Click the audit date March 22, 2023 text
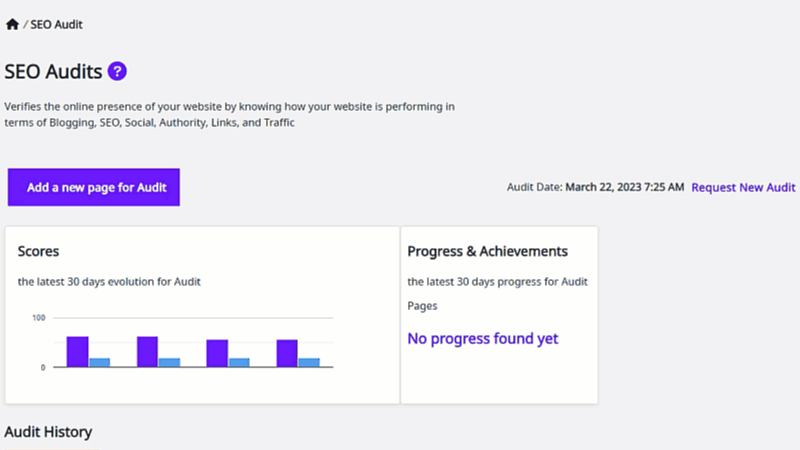Image resolution: width=800 pixels, height=450 pixels. tap(624, 187)
